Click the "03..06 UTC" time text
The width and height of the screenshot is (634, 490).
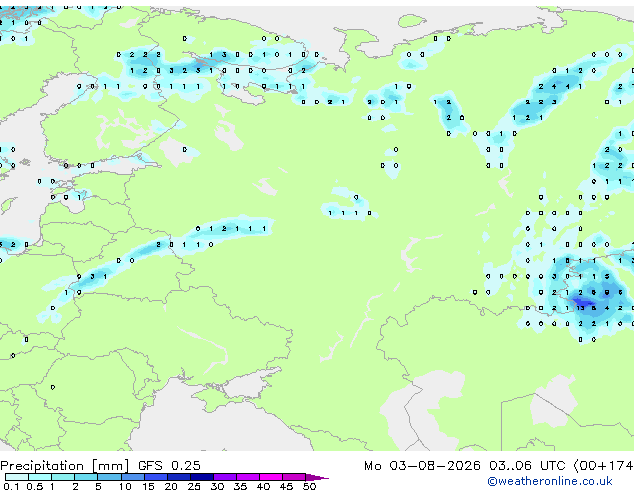point(527,466)
